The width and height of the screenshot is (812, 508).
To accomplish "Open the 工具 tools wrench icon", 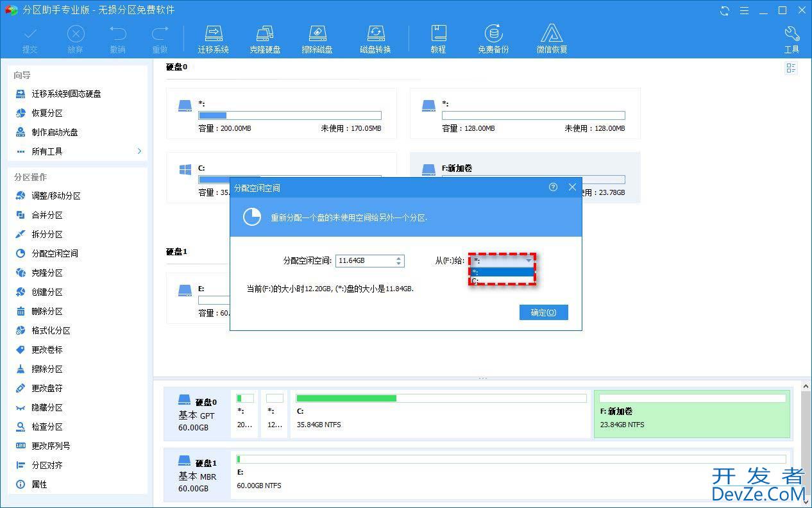I will point(792,39).
